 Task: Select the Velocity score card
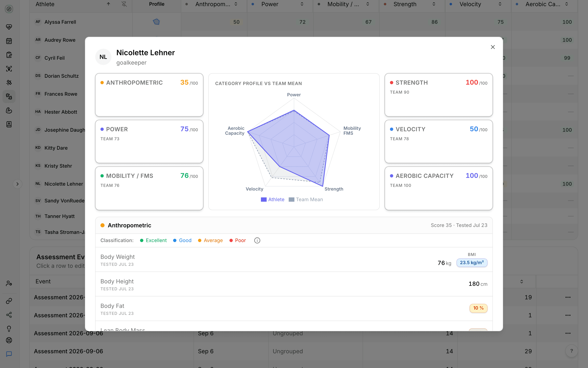point(439,141)
